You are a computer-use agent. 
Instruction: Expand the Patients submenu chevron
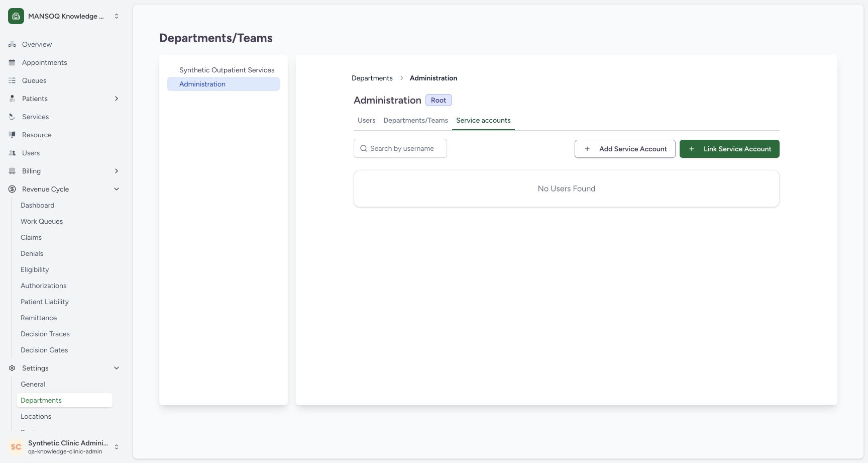click(117, 99)
